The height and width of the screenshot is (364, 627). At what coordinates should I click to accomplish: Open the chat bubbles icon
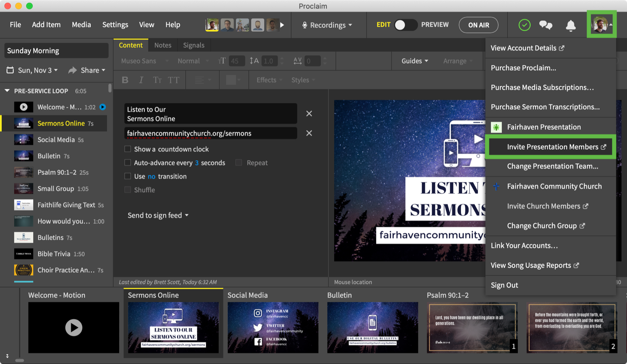(x=545, y=25)
